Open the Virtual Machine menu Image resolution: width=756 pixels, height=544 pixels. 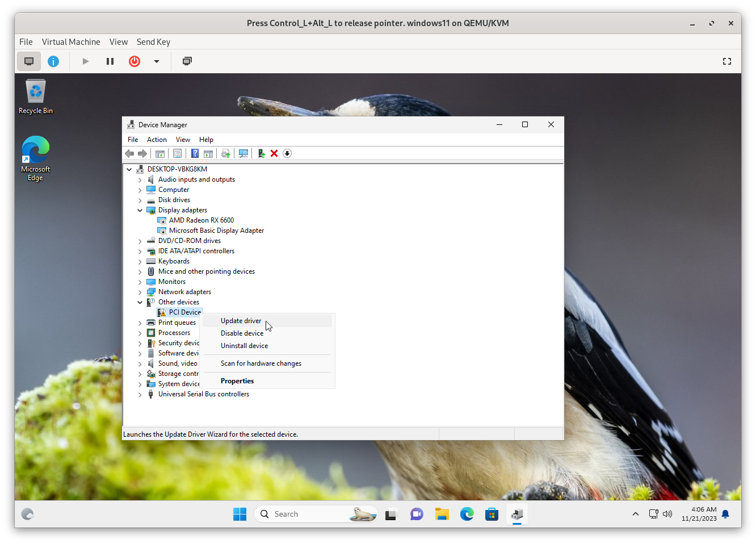pyautogui.click(x=71, y=42)
